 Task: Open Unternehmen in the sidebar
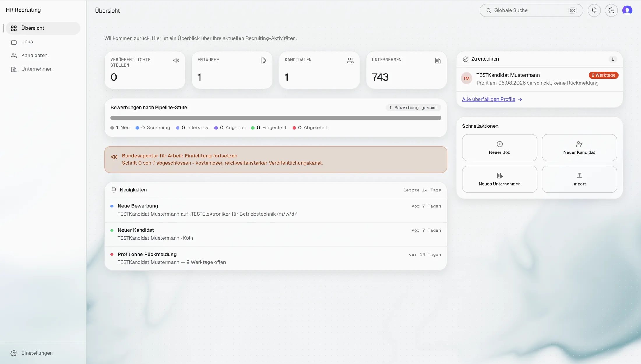pos(43,69)
